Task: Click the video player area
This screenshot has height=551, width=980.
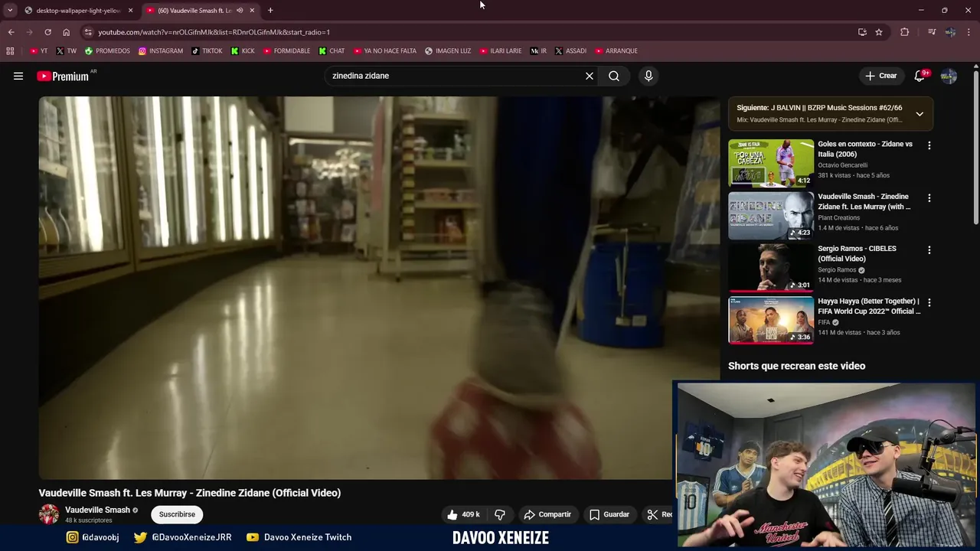Action: click(x=379, y=288)
